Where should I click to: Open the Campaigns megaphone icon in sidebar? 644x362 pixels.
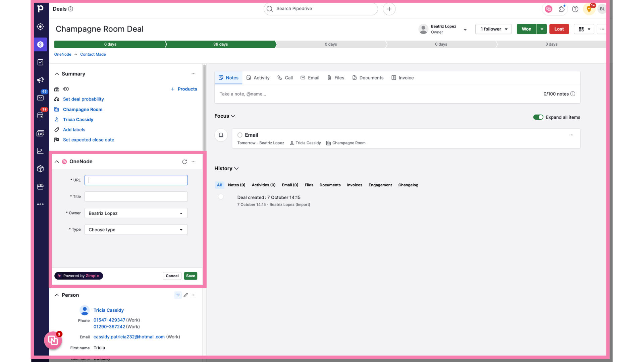point(40,80)
